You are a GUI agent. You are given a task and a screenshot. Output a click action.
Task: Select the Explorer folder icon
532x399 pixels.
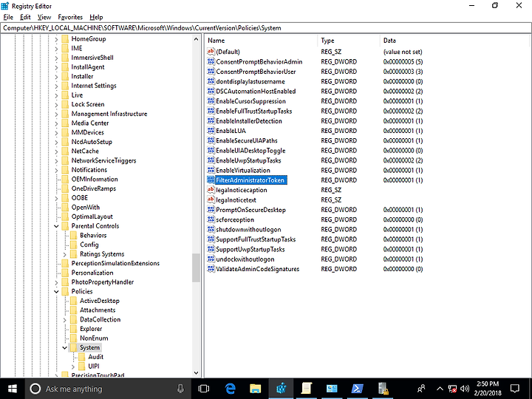point(74,329)
